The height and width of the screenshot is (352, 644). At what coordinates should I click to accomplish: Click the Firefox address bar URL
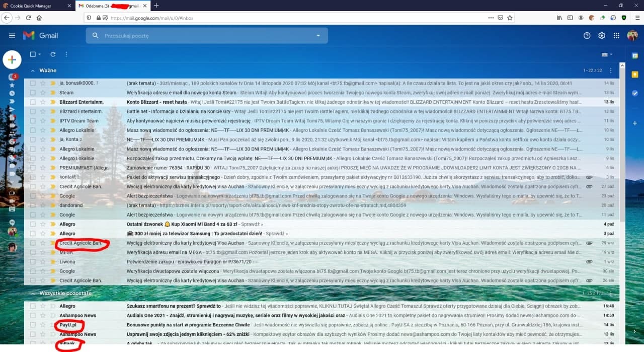tap(152, 18)
